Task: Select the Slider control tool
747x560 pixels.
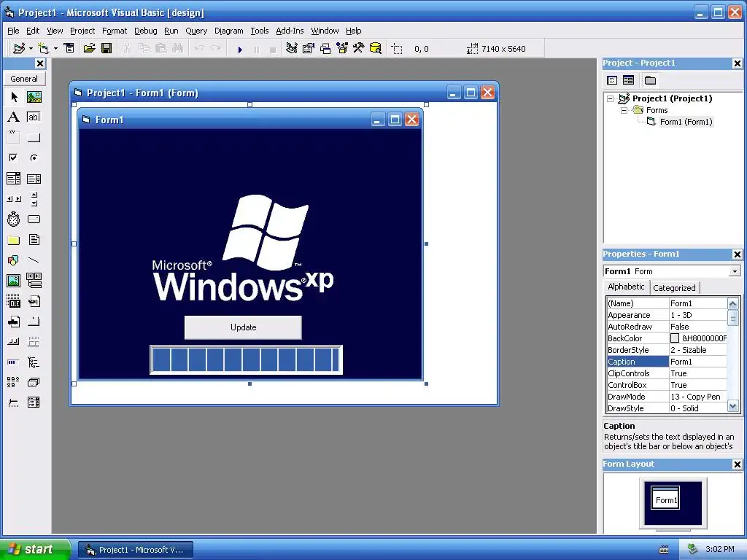Action: click(14, 402)
